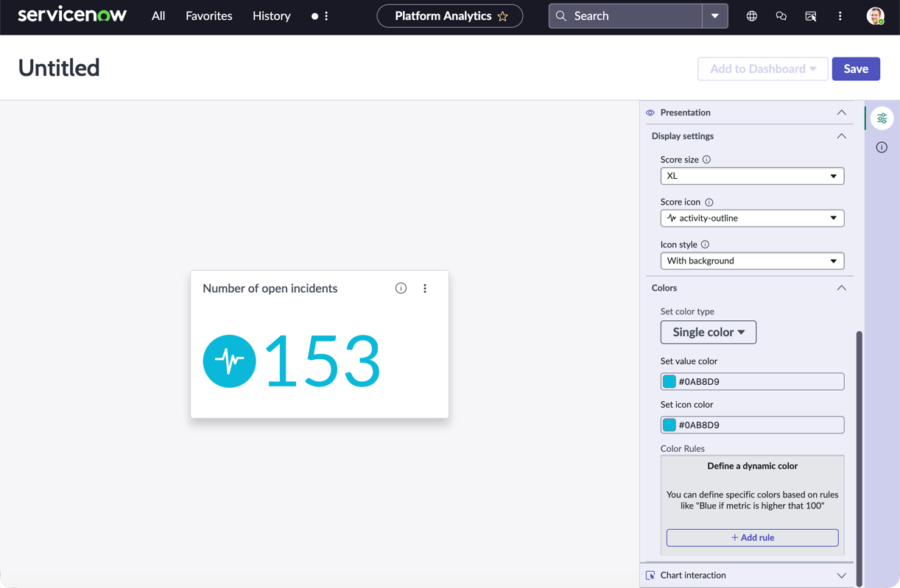Open the History menu
The image size is (900, 588).
pos(272,15)
